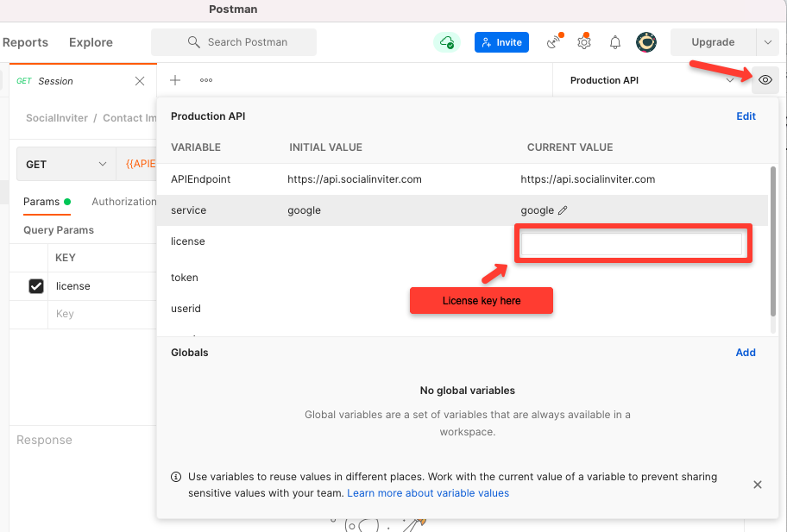Screen dimensions: 787x532
Task: Click the request URL field with {{APIE
Action: [x=136, y=165]
